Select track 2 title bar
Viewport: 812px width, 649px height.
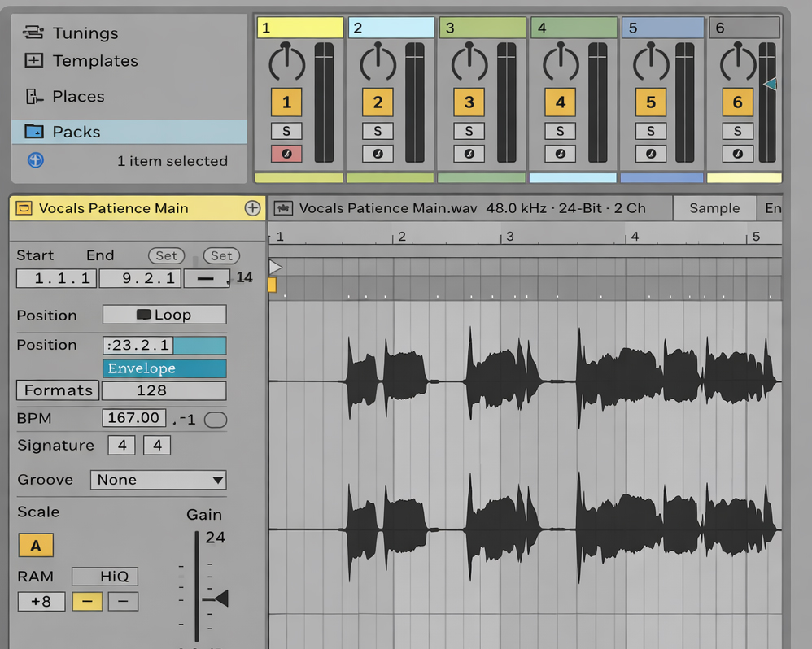[391, 28]
